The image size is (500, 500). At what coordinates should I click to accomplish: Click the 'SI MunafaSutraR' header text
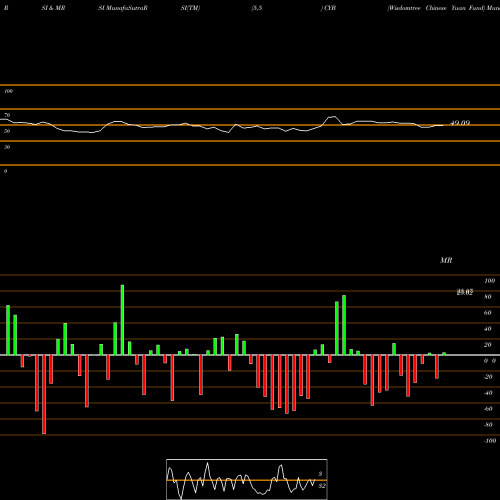(123, 8)
